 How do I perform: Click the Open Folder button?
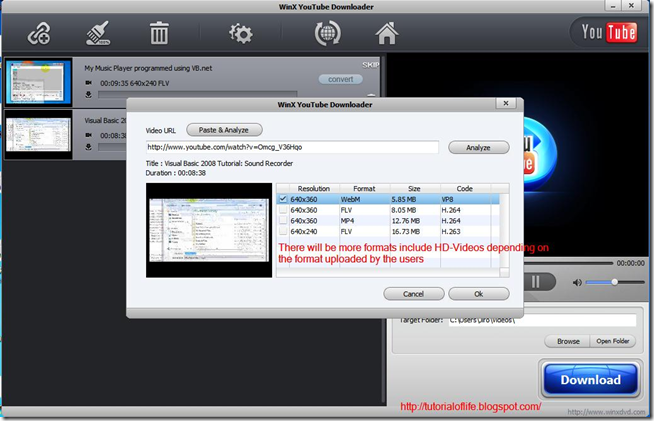(x=613, y=341)
